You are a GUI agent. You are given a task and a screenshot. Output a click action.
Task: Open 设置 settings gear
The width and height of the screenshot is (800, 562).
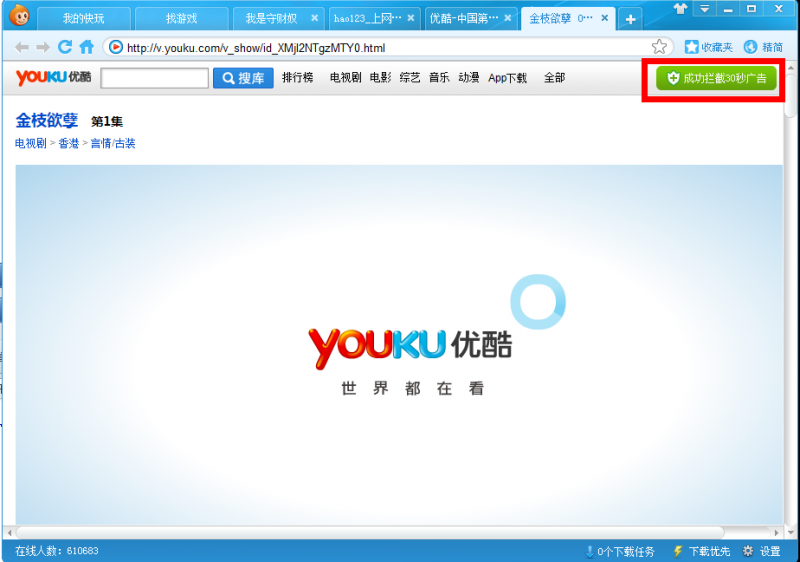(x=762, y=551)
